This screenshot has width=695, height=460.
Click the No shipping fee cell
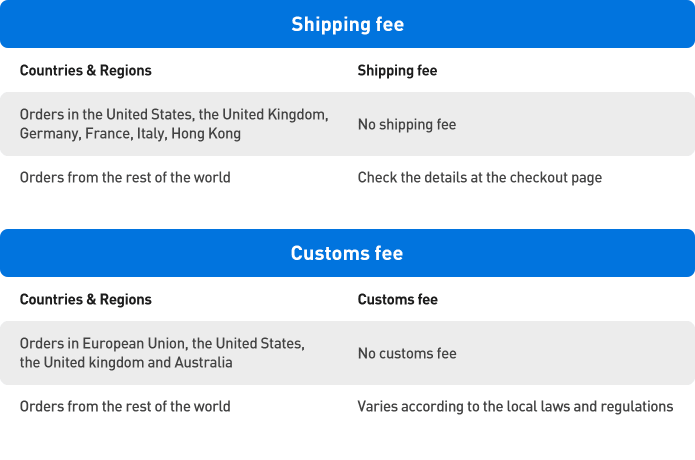407,125
